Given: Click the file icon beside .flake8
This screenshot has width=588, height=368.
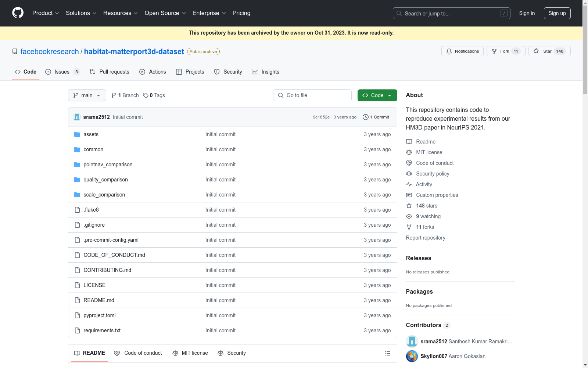Looking at the screenshot, I should point(77,210).
